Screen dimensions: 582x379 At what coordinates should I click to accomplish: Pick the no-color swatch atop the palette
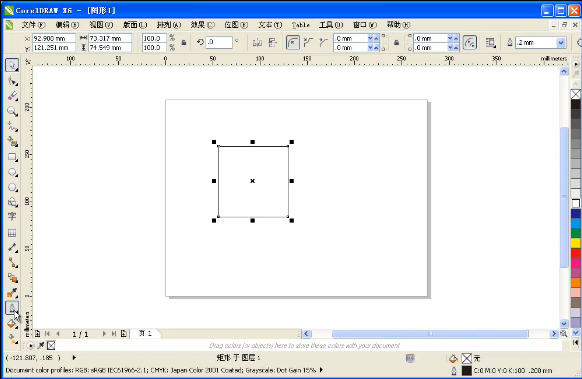pos(576,94)
